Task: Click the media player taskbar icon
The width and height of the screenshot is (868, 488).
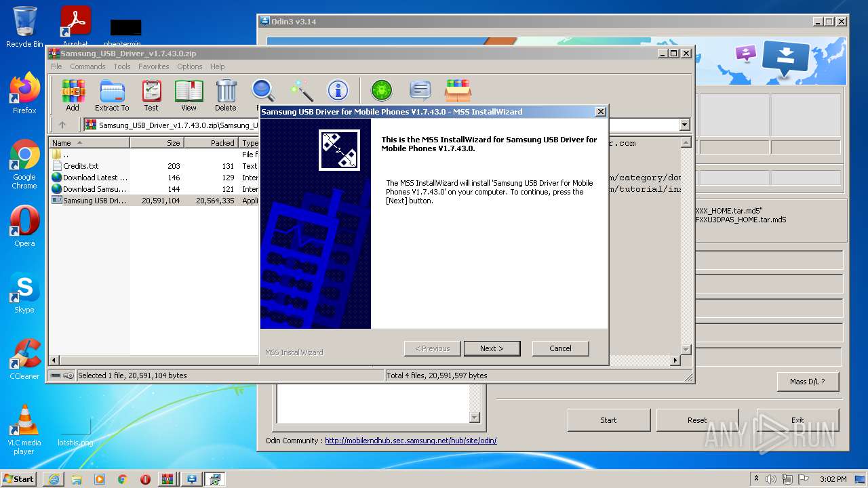Action: tap(100, 479)
